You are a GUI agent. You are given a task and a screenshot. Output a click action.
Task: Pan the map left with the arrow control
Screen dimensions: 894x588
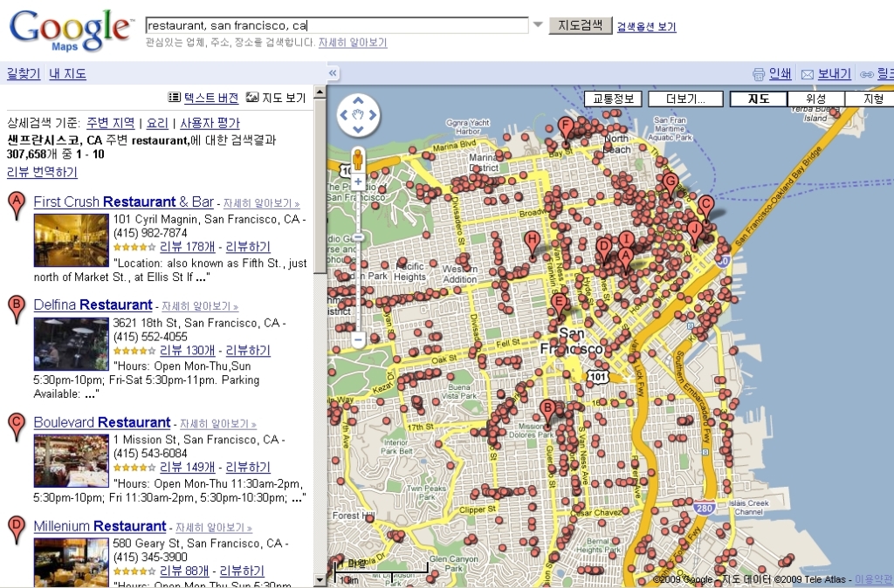(344, 115)
